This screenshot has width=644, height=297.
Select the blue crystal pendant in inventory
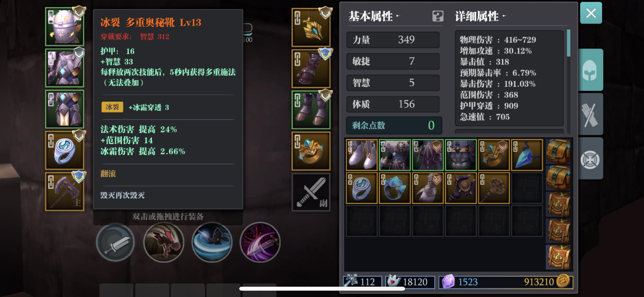click(x=527, y=155)
